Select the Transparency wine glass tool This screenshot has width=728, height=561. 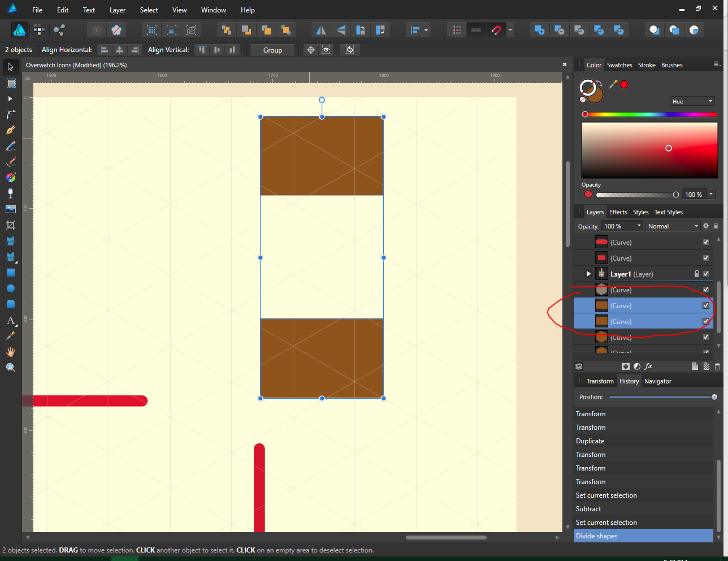click(x=10, y=193)
